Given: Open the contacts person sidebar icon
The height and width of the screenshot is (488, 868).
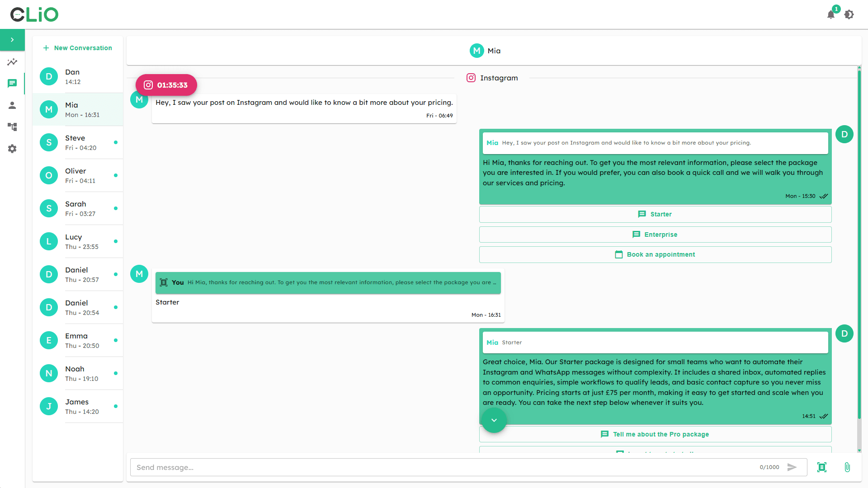Looking at the screenshot, I should pyautogui.click(x=12, y=105).
